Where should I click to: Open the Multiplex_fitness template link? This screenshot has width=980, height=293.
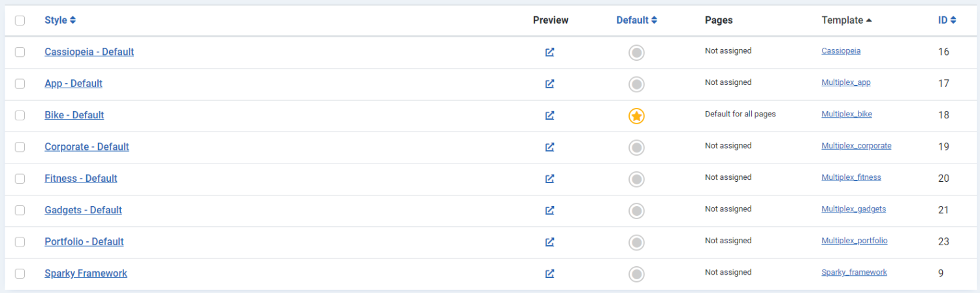click(x=851, y=177)
